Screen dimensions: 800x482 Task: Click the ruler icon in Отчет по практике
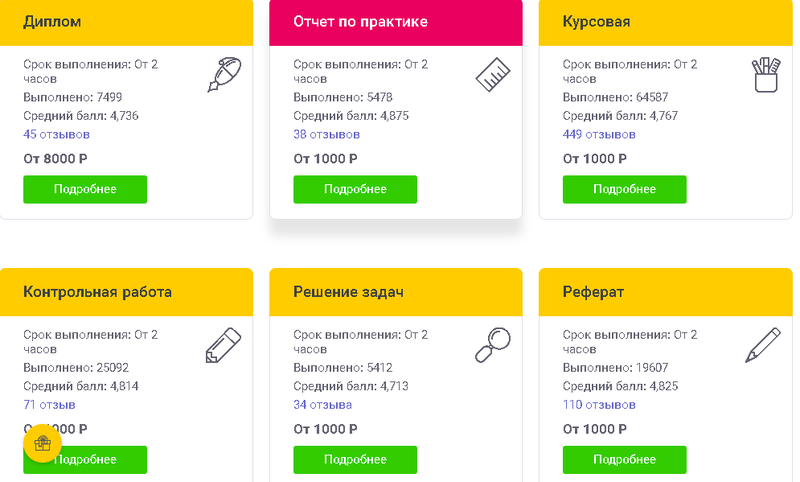coord(494,75)
